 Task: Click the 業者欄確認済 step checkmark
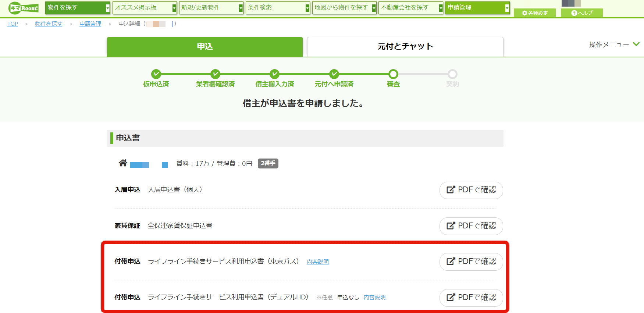215,74
